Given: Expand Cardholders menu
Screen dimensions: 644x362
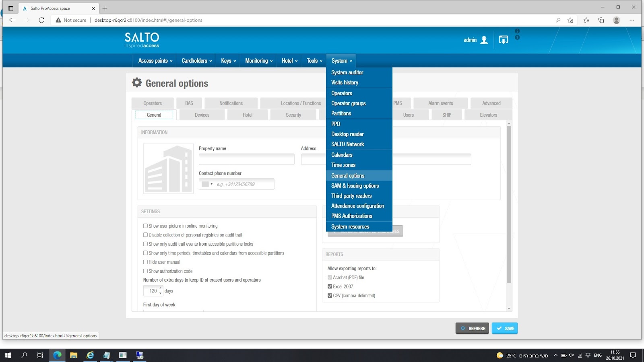Looking at the screenshot, I should coord(197,61).
